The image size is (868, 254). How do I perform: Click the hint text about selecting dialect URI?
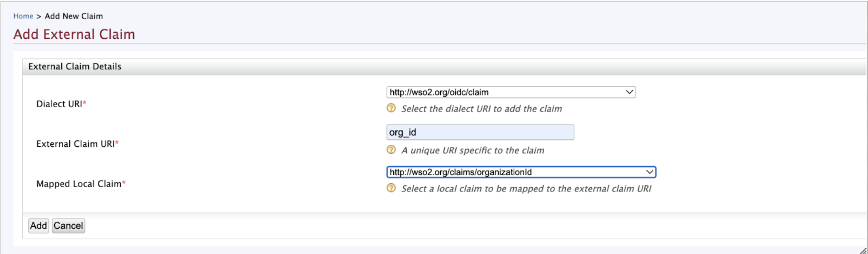[x=481, y=109]
